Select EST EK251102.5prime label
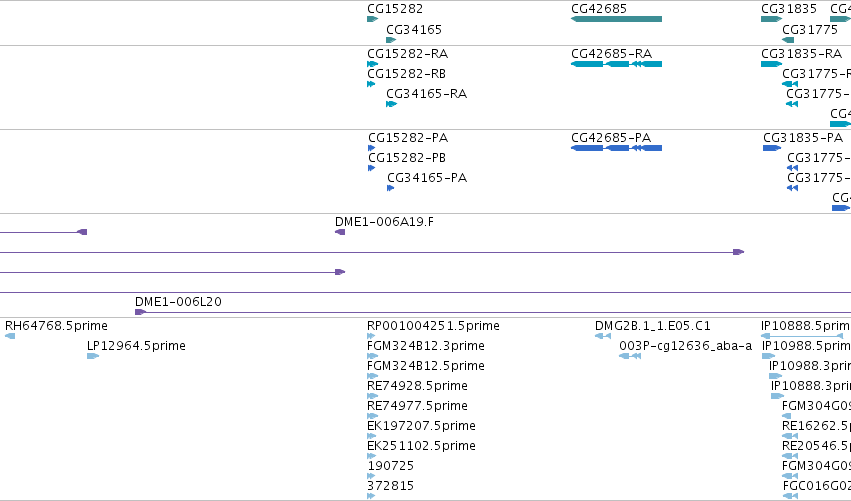Viewport: 851px width, 501px height. coord(422,446)
